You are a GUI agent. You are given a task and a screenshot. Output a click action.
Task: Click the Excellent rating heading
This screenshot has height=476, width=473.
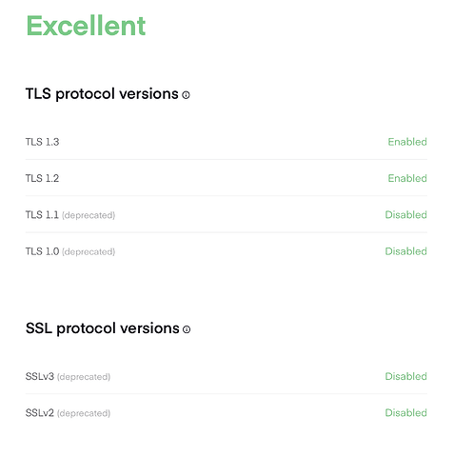point(86,26)
